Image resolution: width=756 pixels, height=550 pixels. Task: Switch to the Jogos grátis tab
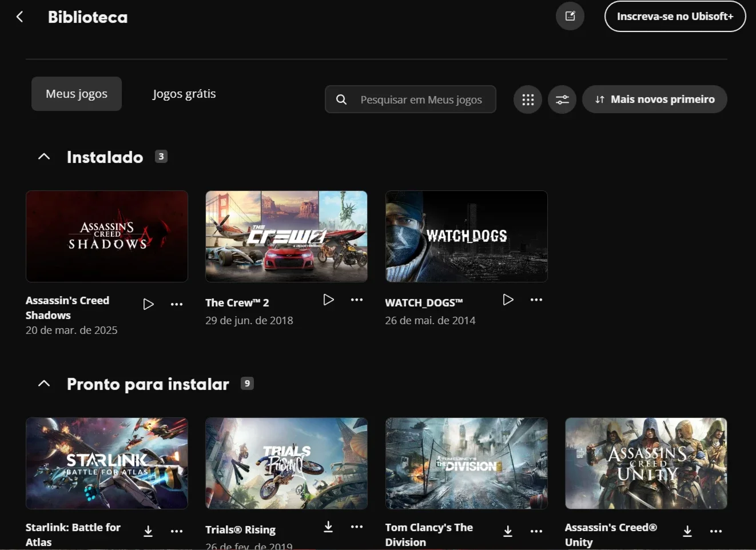(184, 94)
